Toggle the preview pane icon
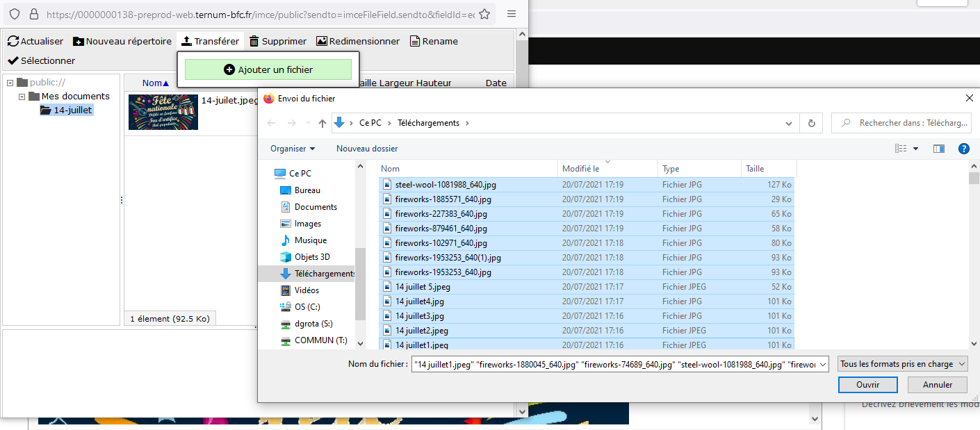 (x=939, y=149)
